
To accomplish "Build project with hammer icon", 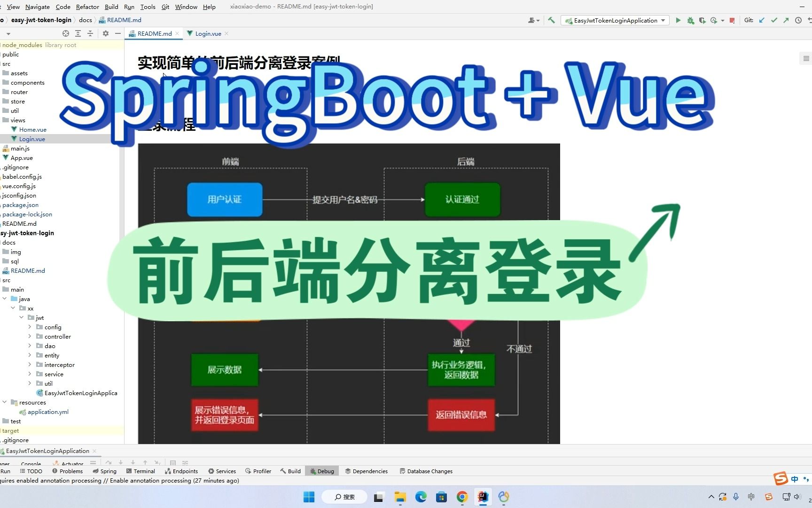I will click(x=552, y=20).
